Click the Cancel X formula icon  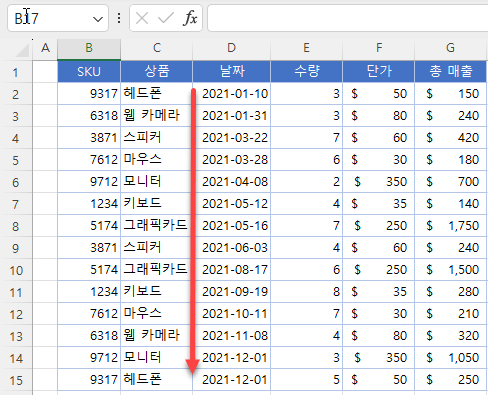142,18
